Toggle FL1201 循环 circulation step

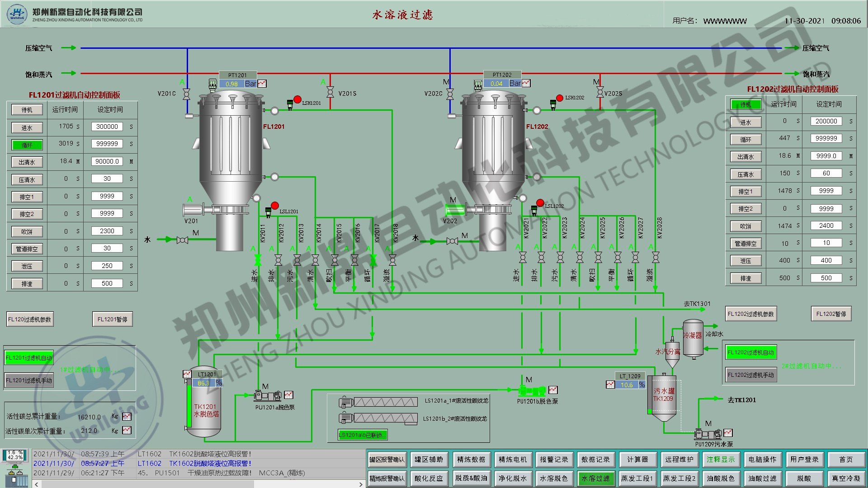pyautogui.click(x=27, y=145)
